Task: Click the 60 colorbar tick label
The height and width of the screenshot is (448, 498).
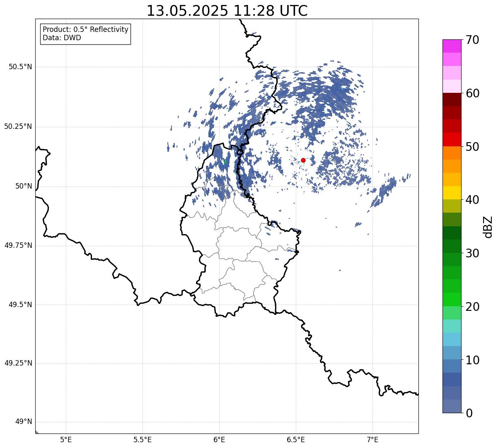Action: (472, 93)
